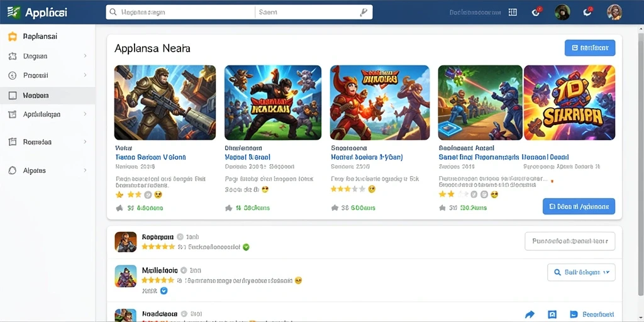Click the Remalaa sidebar icon
The image size is (644, 322).
13,142
